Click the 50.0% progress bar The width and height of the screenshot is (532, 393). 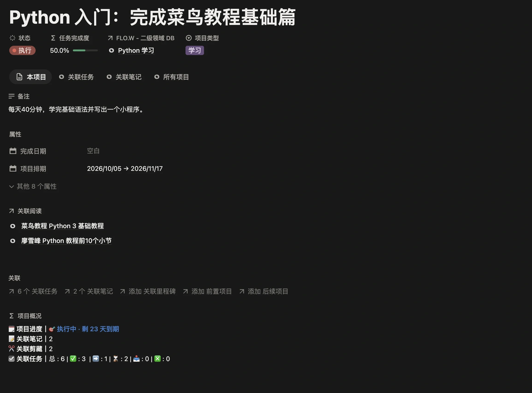pyautogui.click(x=85, y=50)
